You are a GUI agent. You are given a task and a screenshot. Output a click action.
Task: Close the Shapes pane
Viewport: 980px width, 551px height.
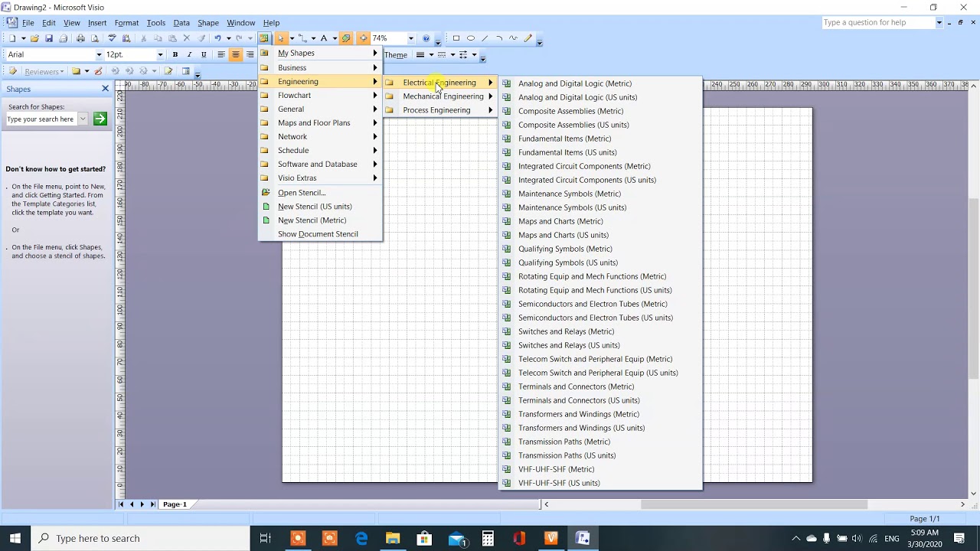(x=106, y=89)
